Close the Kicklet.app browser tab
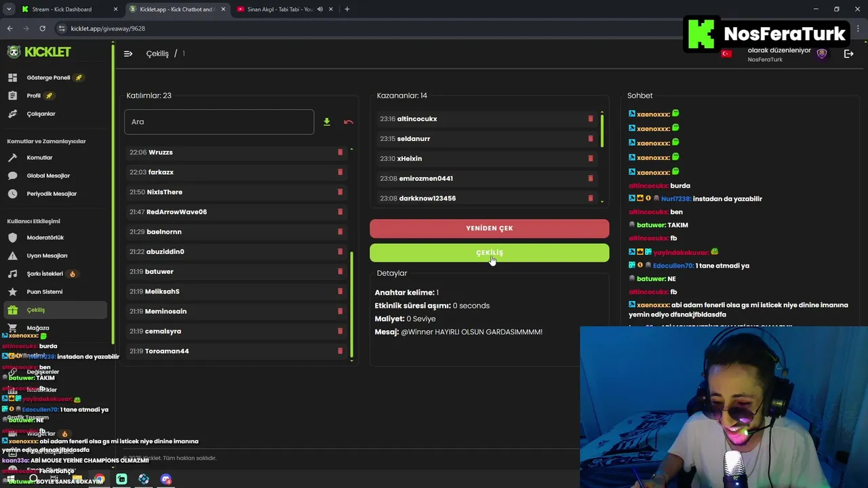The width and height of the screenshot is (868, 488). pyautogui.click(x=223, y=9)
